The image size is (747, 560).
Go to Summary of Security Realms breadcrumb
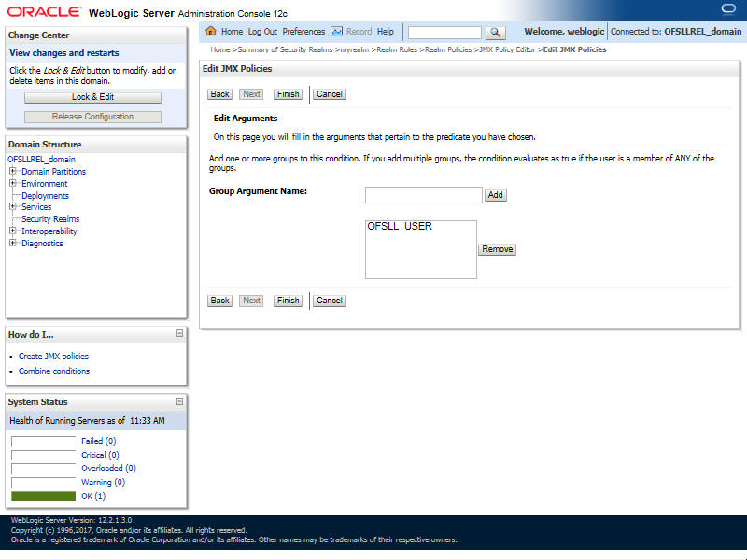pyautogui.click(x=285, y=49)
